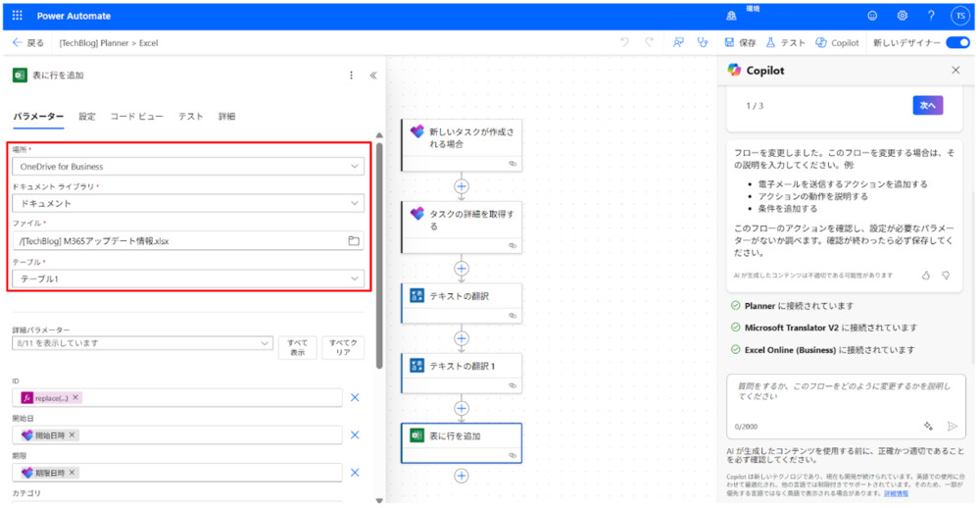This screenshot has height=508, width=980.
Task: Click the left panel vertical scrollbar
Action: click(x=378, y=257)
